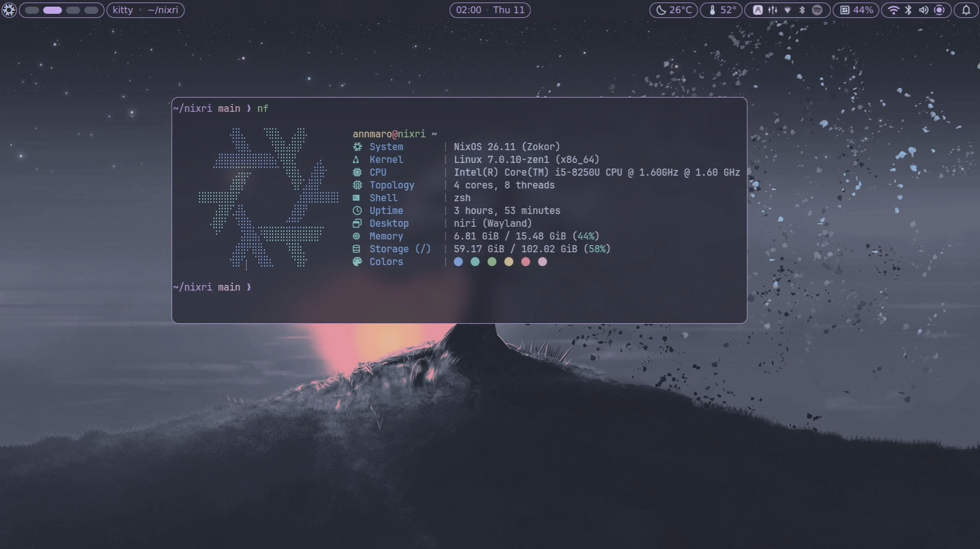Screen dimensions: 980x549
Task: Click the 'zsh' shell value
Action: (462, 198)
